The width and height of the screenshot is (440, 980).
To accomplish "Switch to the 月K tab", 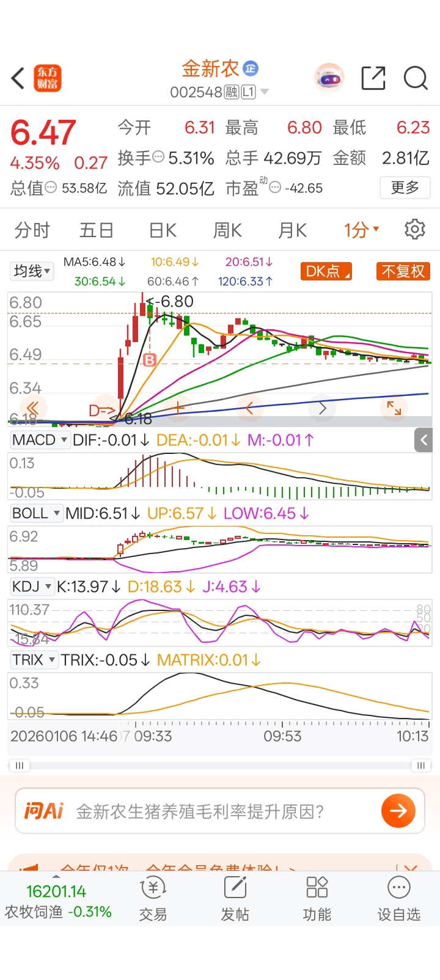I will click(292, 230).
